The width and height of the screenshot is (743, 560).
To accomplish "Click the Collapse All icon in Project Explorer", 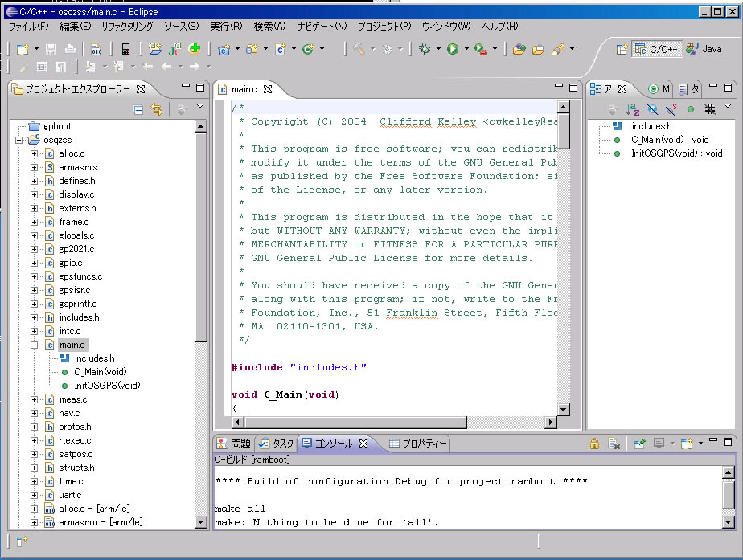I will [x=138, y=109].
